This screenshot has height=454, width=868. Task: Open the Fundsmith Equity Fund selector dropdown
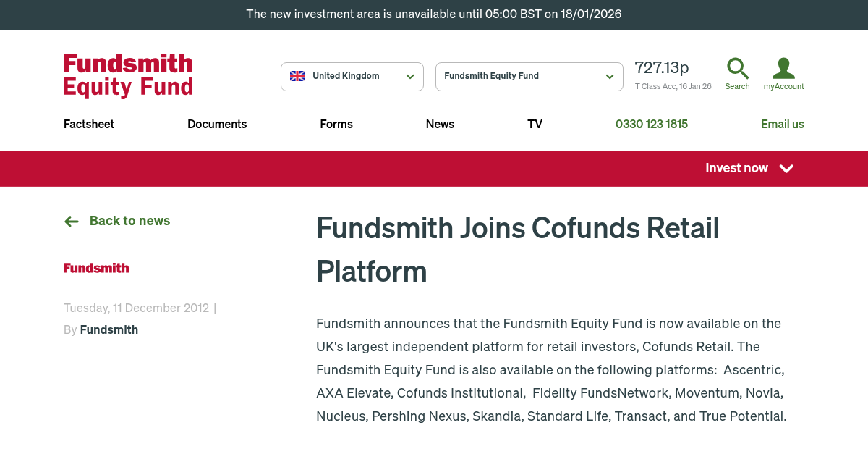tap(529, 76)
